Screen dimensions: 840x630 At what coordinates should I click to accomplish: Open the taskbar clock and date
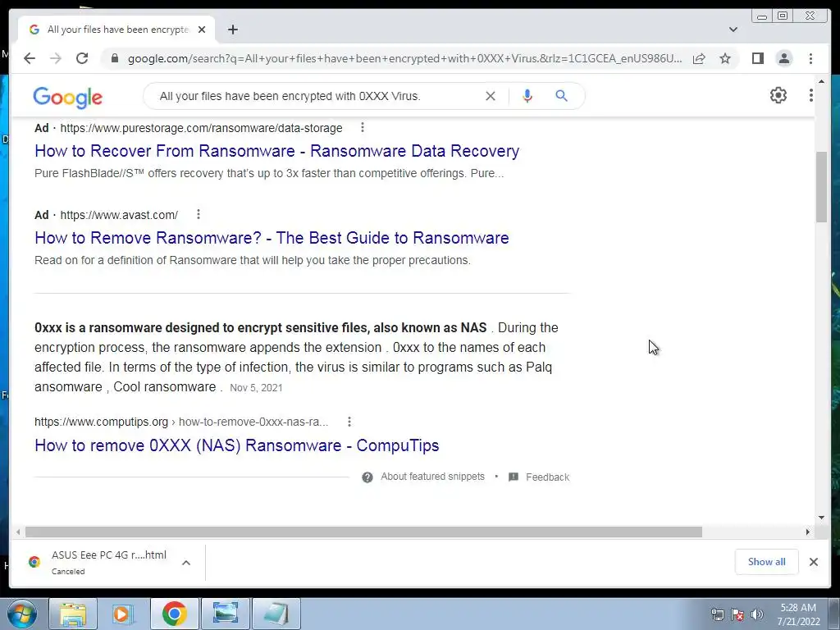point(798,614)
